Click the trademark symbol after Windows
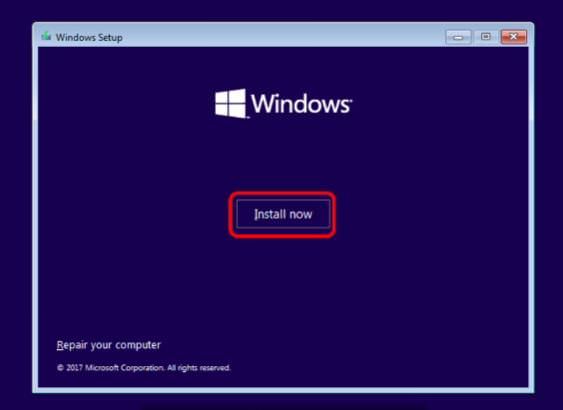Image resolution: width=563 pixels, height=410 pixels. [x=351, y=100]
